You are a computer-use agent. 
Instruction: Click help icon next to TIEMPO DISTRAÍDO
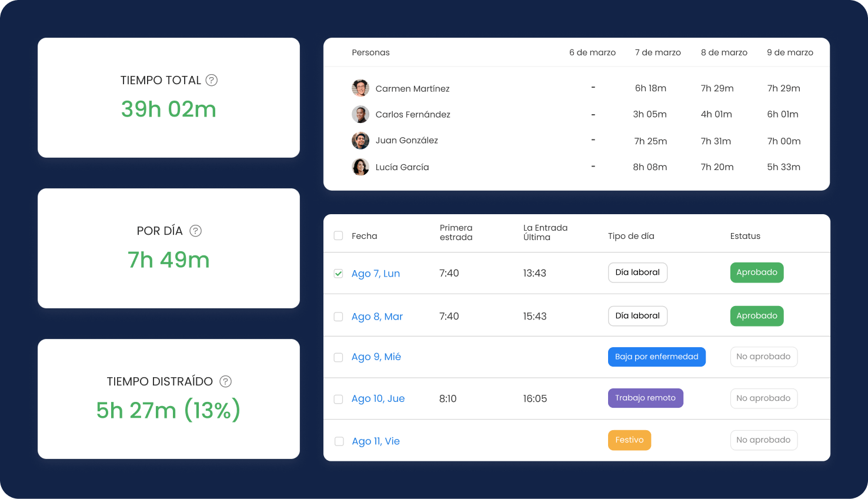225,382
